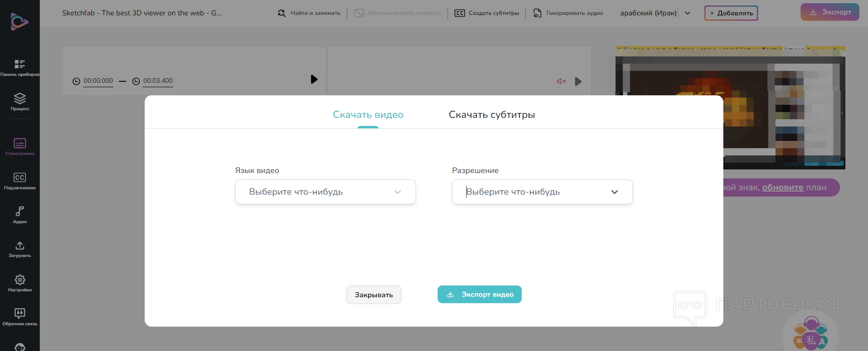Click the start time 00:00.000
This screenshot has height=351, width=868.
click(x=98, y=81)
